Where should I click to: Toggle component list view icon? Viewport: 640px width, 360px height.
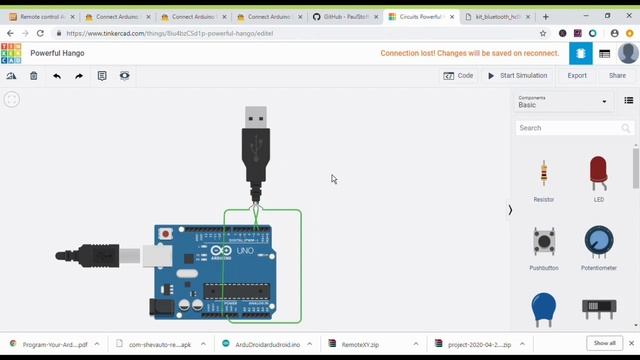(x=629, y=100)
